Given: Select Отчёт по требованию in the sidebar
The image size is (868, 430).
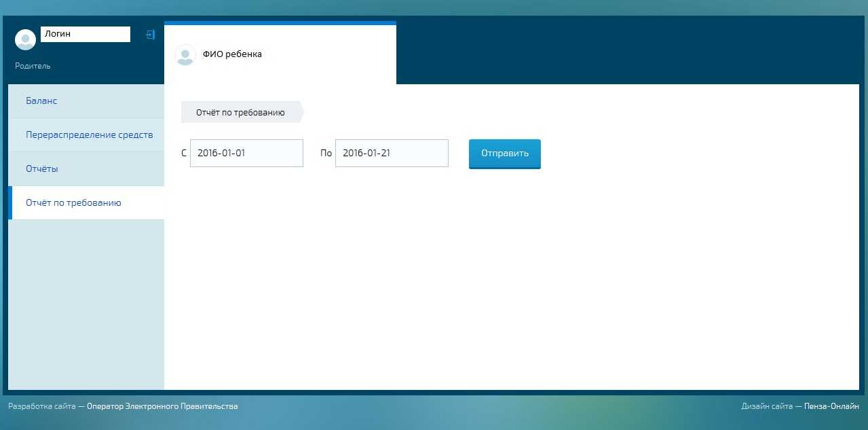Looking at the screenshot, I should coord(73,202).
